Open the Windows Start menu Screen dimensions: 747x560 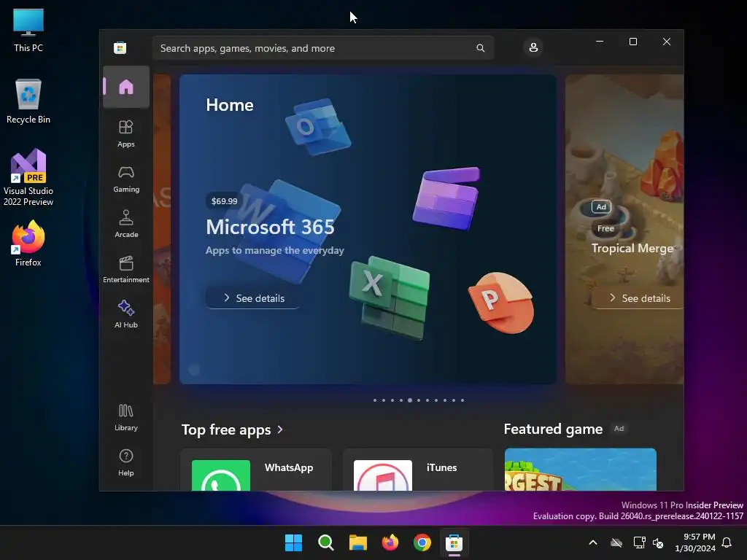coord(293,542)
